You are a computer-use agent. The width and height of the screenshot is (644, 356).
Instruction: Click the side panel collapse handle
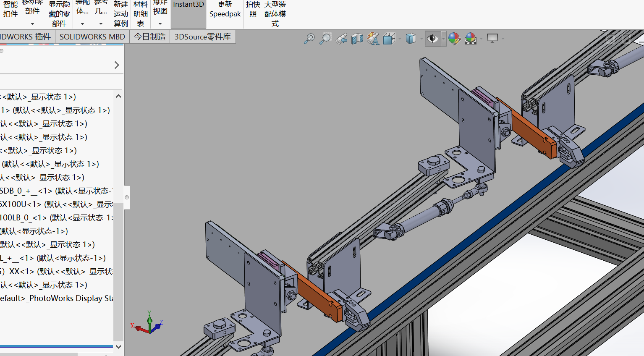[x=127, y=197]
